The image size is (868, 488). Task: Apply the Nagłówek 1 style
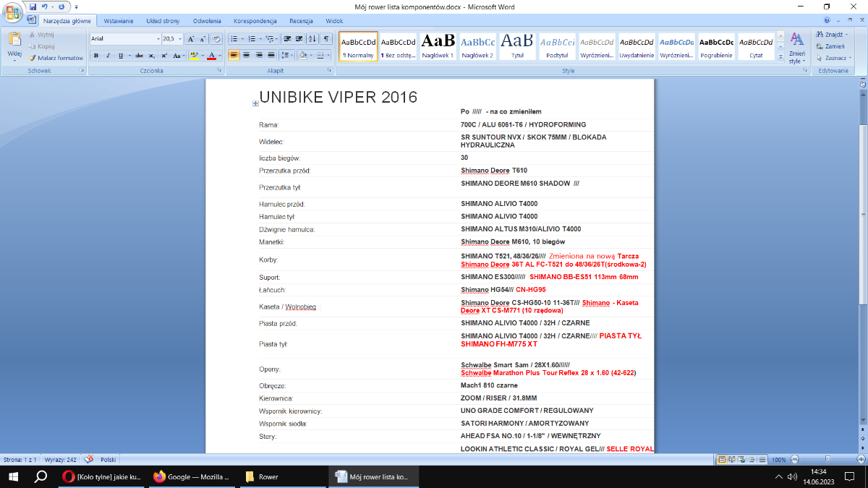(438, 46)
